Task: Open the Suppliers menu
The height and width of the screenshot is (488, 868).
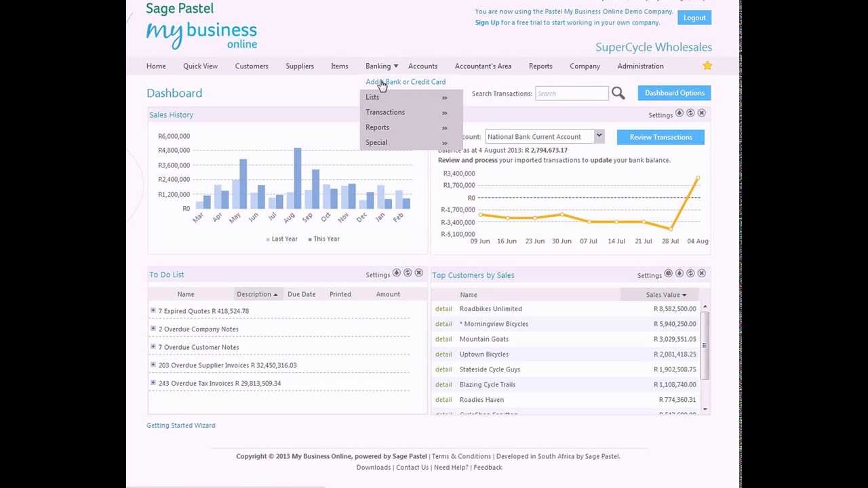Action: (x=300, y=66)
